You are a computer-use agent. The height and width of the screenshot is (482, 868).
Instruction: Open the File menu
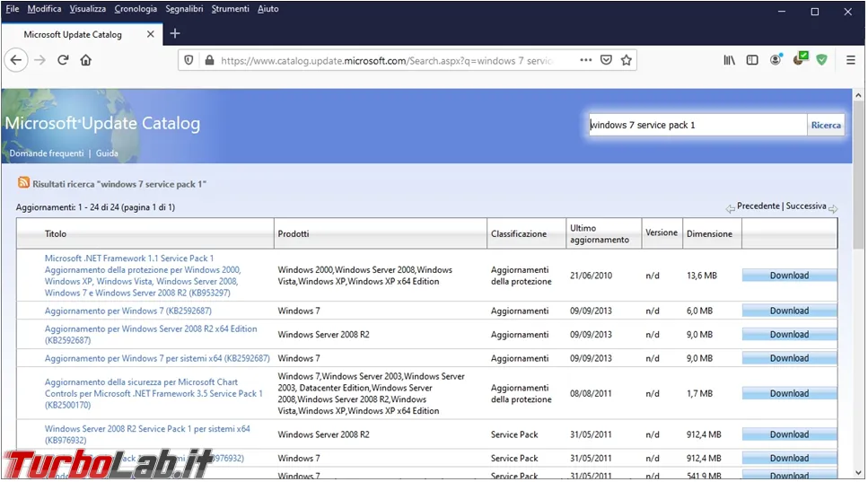pyautogui.click(x=13, y=9)
